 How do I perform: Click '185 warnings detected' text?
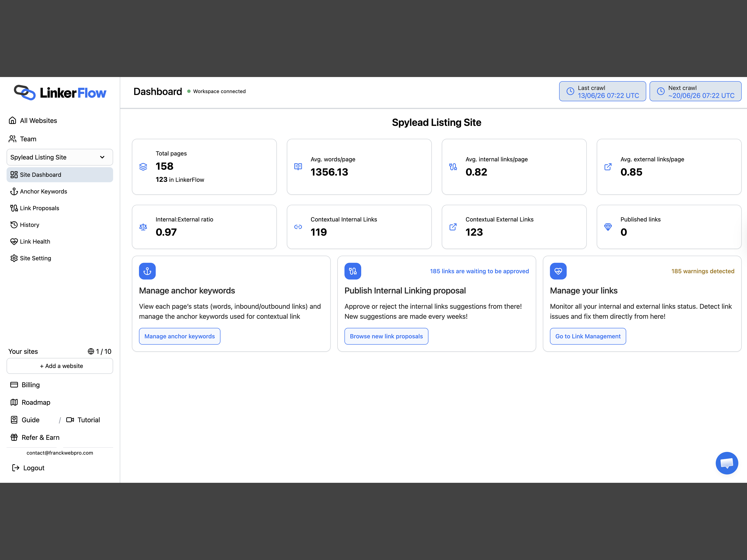pyautogui.click(x=703, y=271)
